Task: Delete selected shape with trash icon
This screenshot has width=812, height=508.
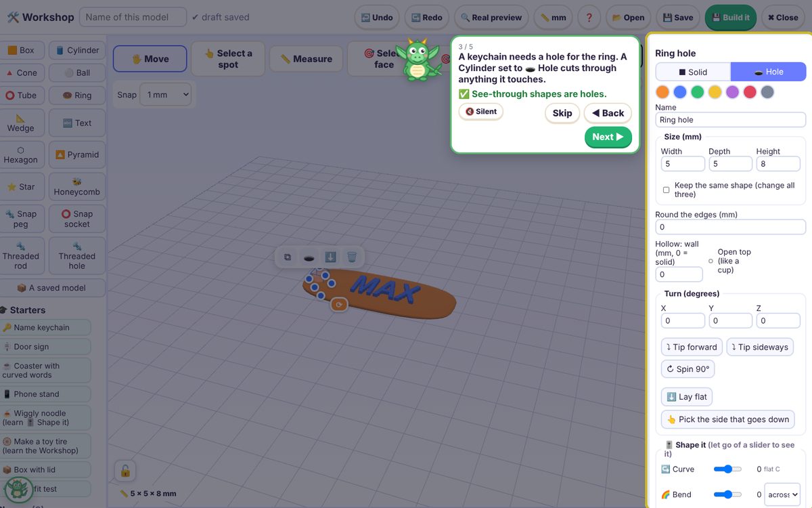Action: tap(352, 257)
